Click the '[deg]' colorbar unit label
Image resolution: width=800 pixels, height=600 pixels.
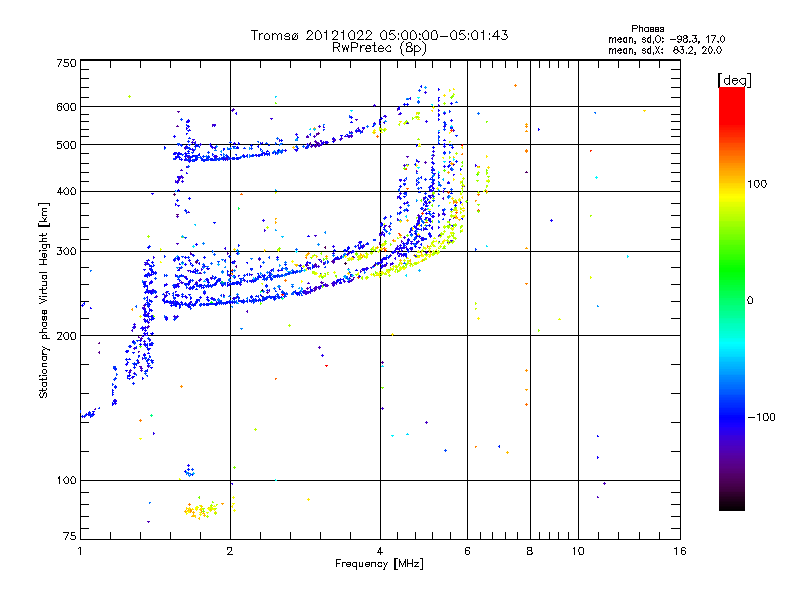[x=734, y=80]
